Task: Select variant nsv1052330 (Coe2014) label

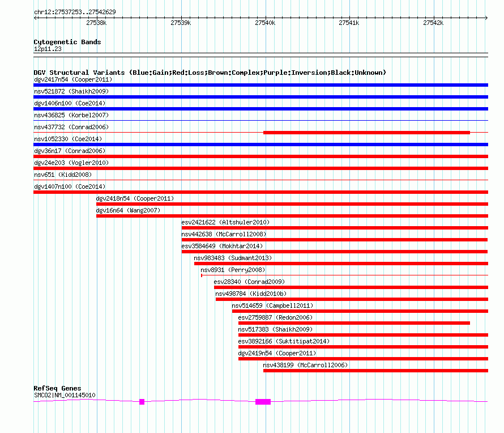Action: (68, 139)
